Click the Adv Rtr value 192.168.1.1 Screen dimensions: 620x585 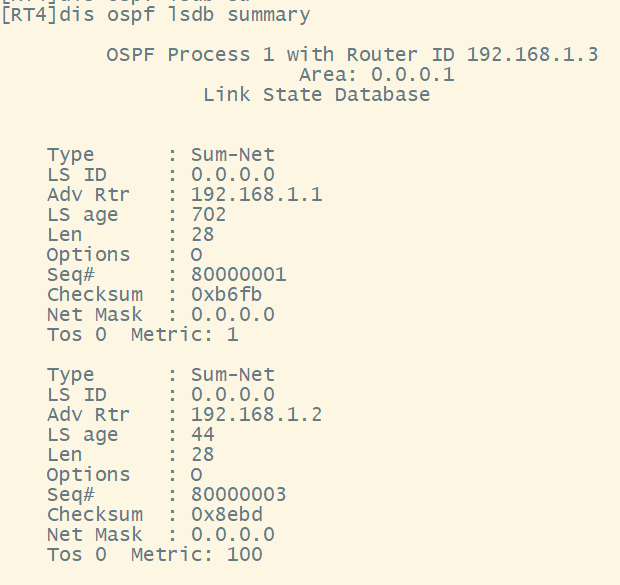point(256,195)
